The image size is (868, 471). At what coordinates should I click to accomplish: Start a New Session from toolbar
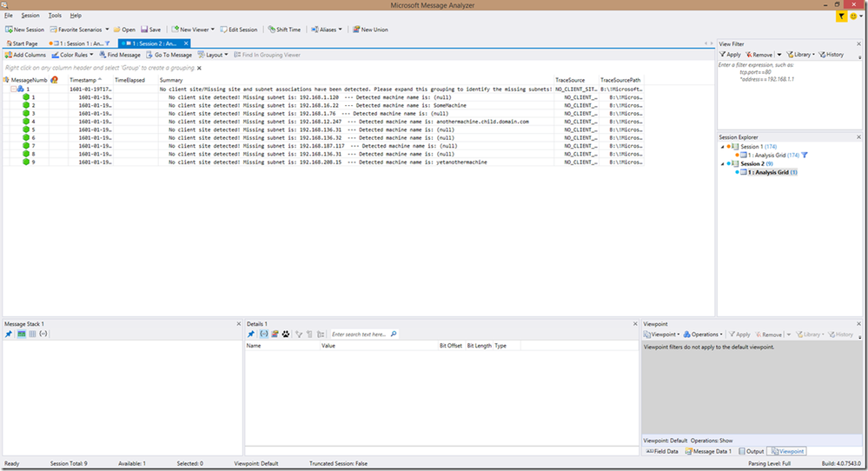click(24, 30)
